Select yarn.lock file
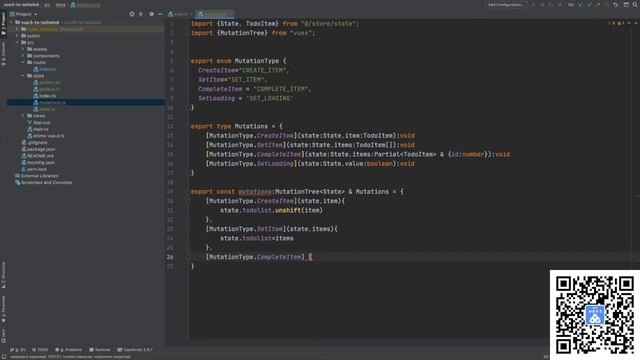The image size is (640, 360). [34, 169]
